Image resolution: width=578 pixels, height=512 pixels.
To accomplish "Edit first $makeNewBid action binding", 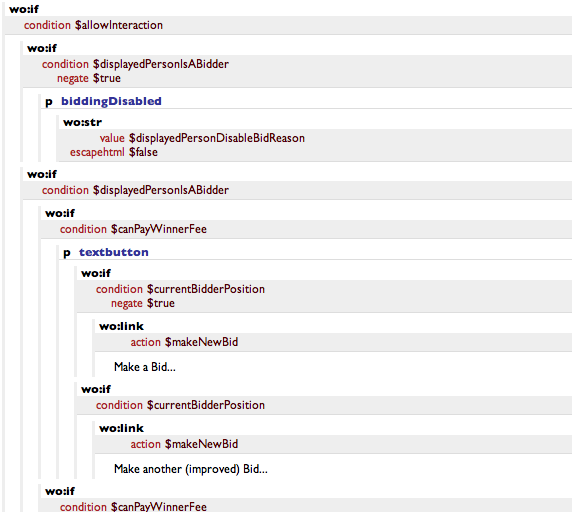I will (x=201, y=342).
